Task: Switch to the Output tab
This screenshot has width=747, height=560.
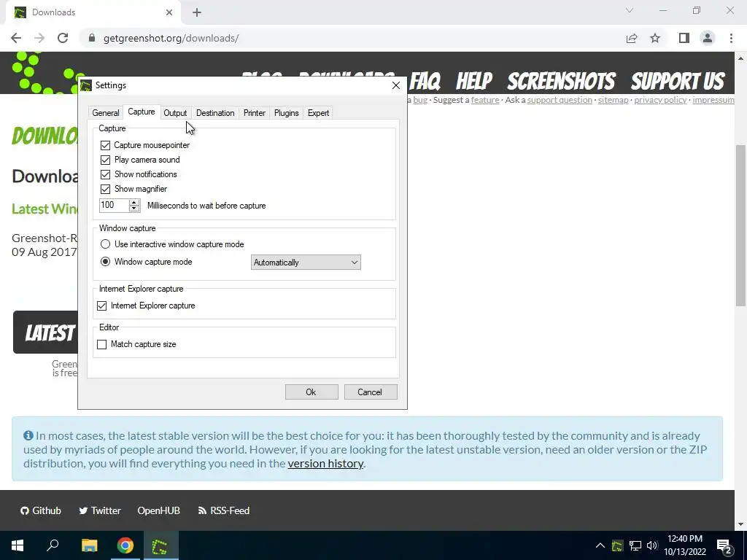Action: pyautogui.click(x=175, y=113)
